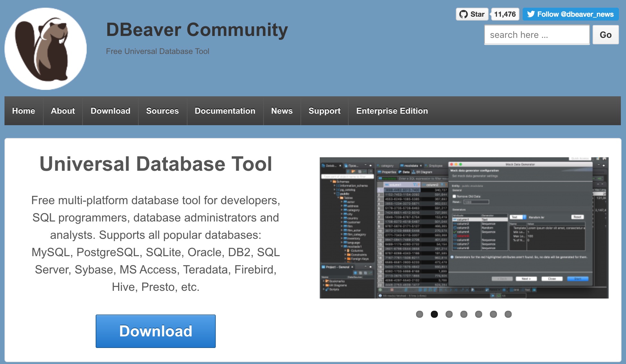Viewport: 626px width, 364px height.
Task: Open the About menu item
Action: click(63, 111)
